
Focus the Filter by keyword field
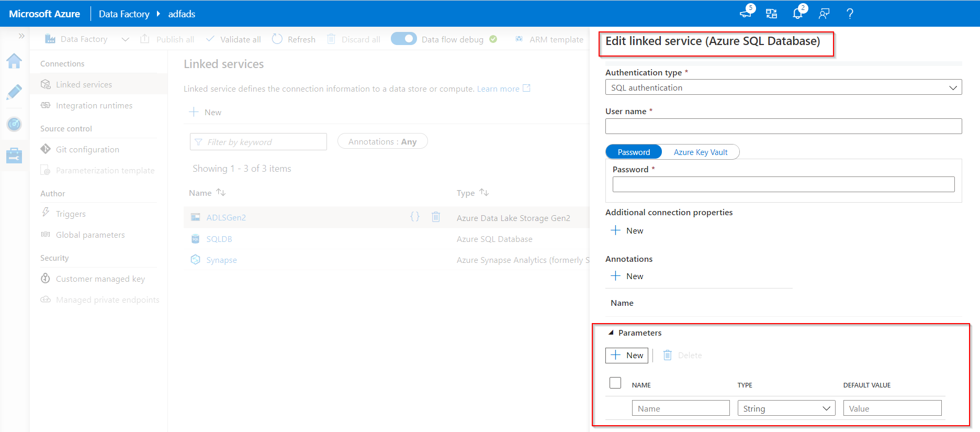coord(258,142)
